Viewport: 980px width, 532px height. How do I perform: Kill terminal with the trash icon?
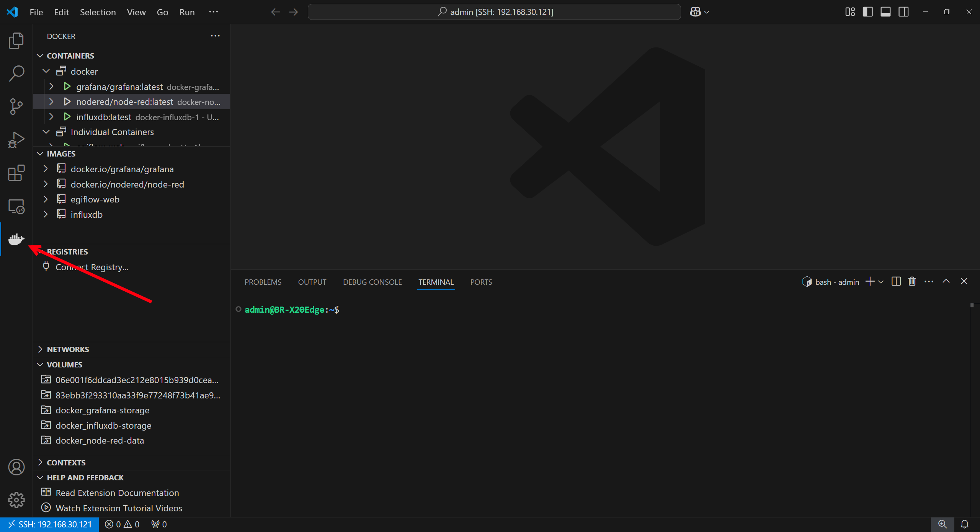[912, 282]
